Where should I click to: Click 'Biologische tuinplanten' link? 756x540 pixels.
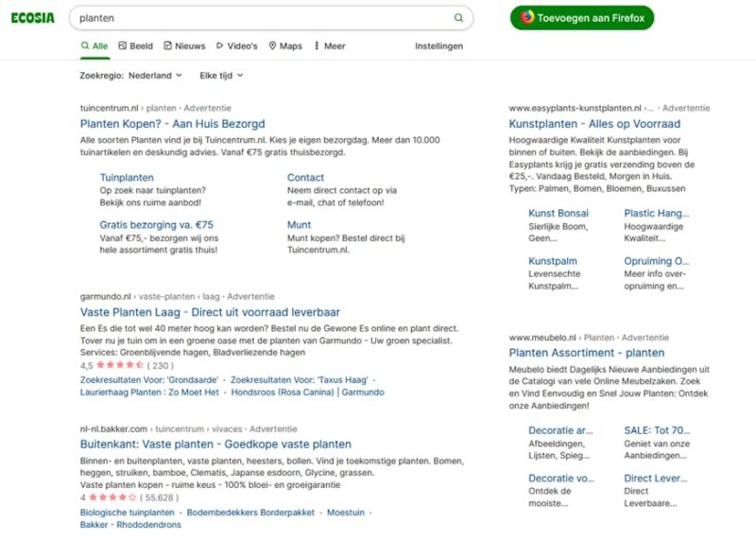tap(128, 513)
